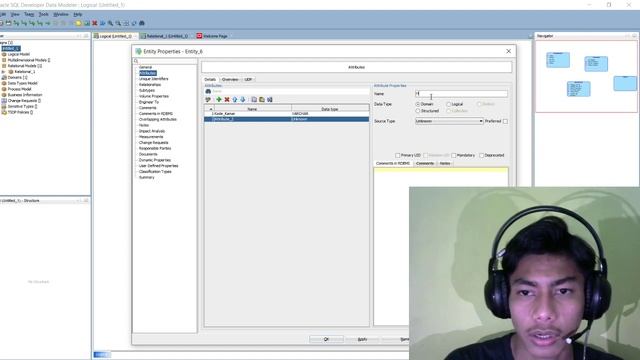This screenshot has width=640, height=360.
Task: Open the Tools menu
Action: point(44,14)
